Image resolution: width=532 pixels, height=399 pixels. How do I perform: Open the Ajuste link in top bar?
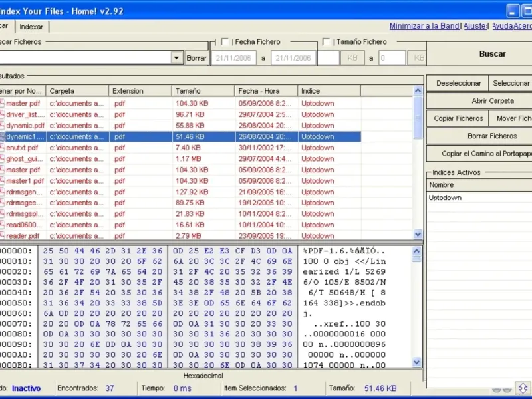pos(475,26)
